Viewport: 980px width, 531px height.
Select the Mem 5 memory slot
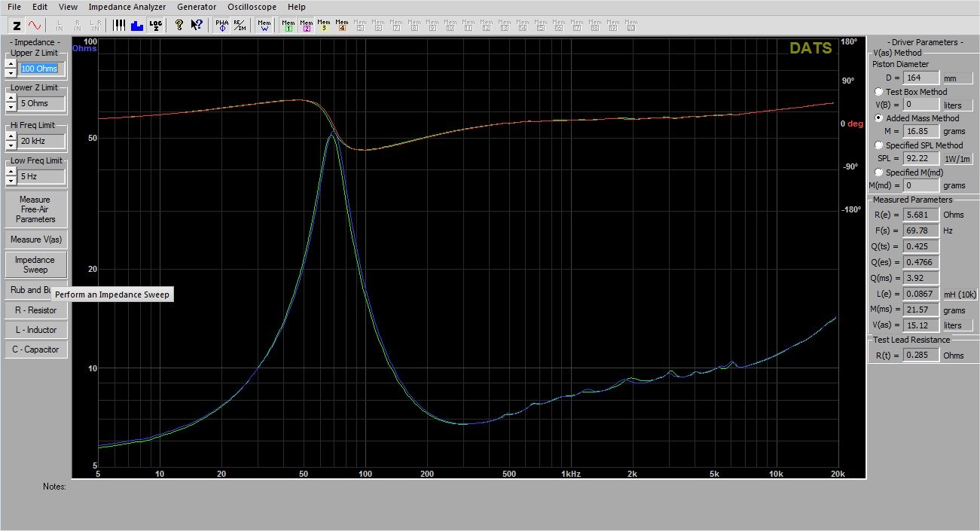360,25
